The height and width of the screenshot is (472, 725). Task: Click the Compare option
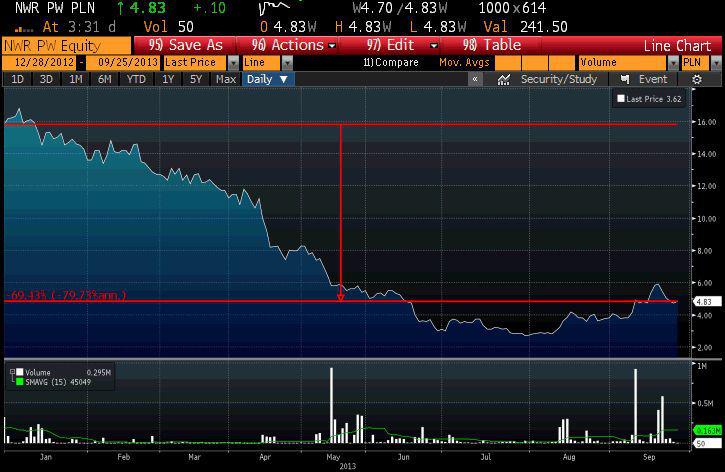coord(390,62)
